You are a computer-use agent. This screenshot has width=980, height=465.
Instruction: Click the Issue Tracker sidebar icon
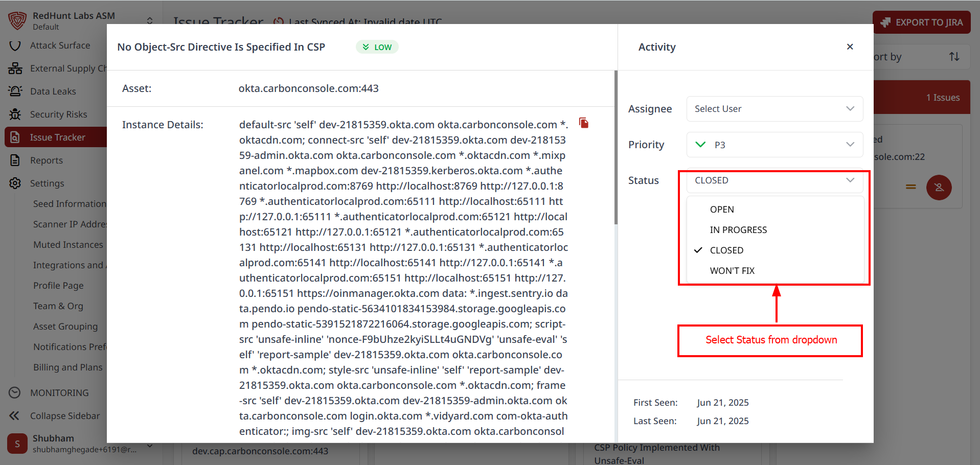pyautogui.click(x=15, y=137)
